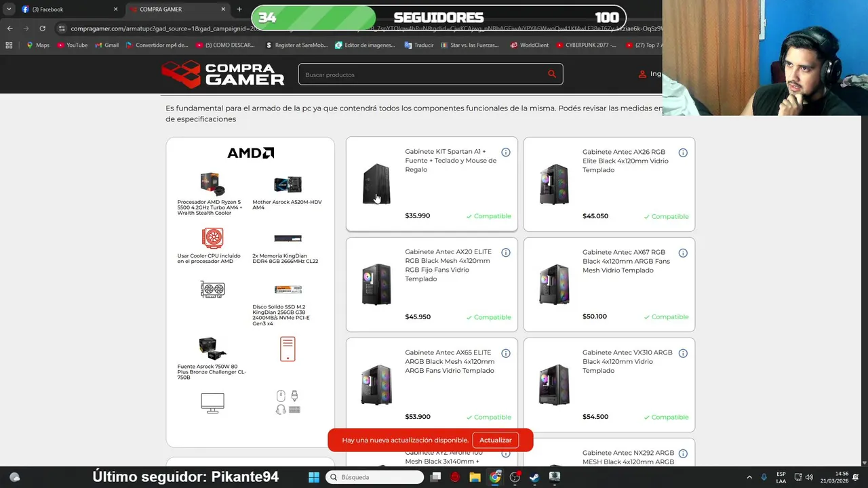Open the YouTube bookmark
The width and height of the screenshot is (868, 488).
click(73, 45)
